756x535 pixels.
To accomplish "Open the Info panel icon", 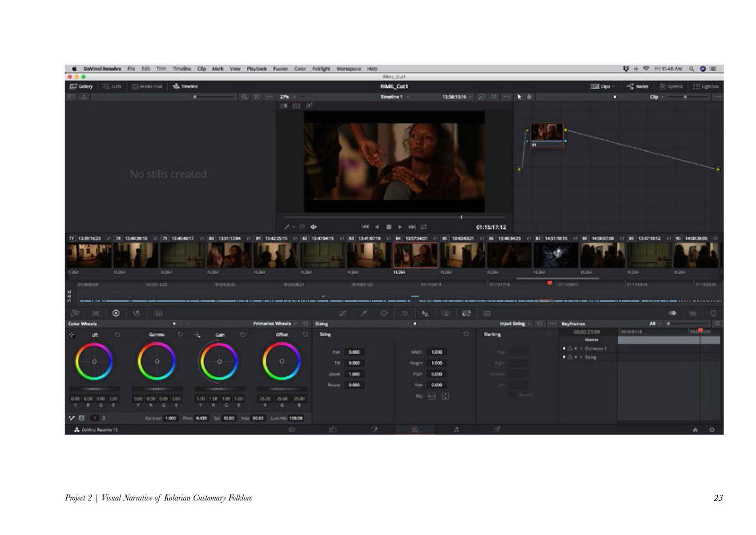I will (x=713, y=313).
